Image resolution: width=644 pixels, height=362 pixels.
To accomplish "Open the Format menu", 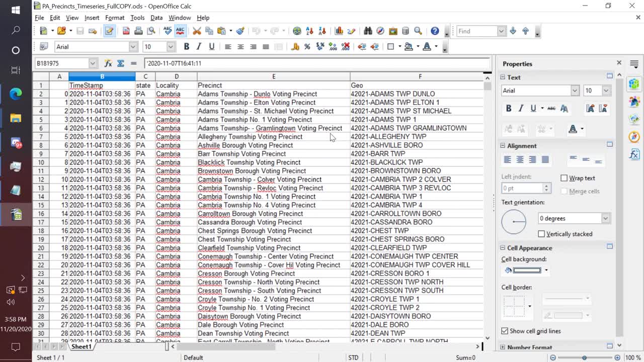I will tap(115, 18).
